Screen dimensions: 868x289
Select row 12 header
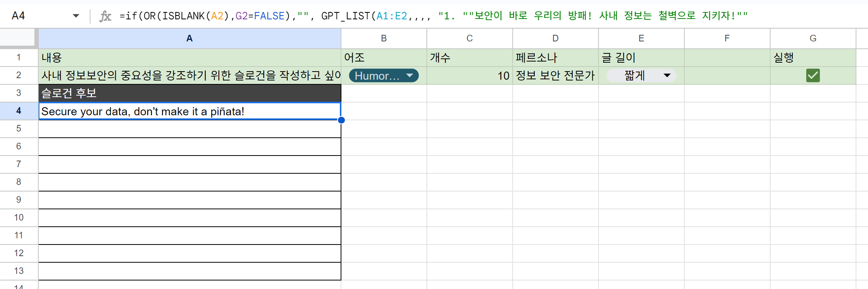(x=19, y=253)
